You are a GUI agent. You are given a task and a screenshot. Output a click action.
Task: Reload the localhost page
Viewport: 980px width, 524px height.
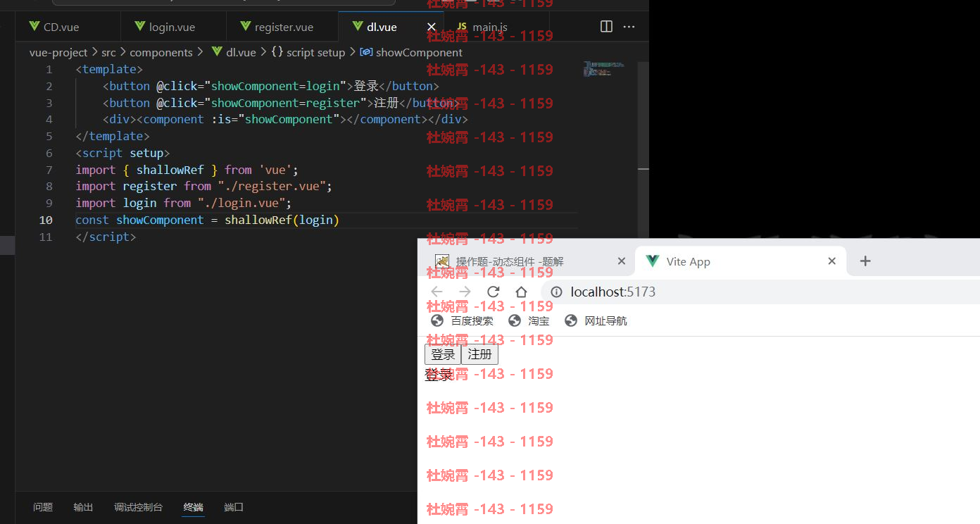coord(493,292)
